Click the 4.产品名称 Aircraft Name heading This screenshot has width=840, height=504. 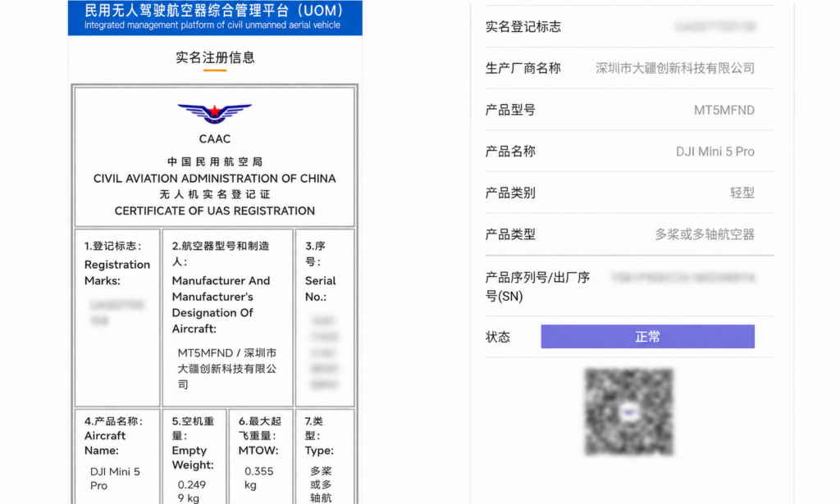(x=113, y=435)
